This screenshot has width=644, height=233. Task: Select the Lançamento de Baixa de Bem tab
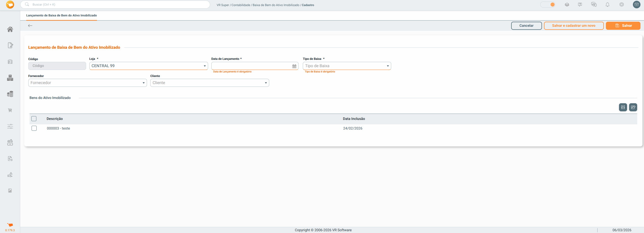(x=61, y=15)
